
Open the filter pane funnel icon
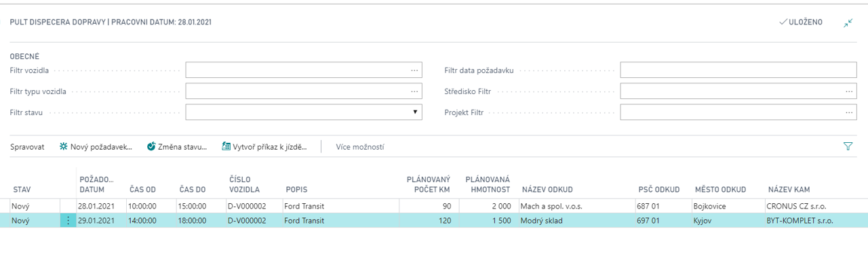pos(848,146)
